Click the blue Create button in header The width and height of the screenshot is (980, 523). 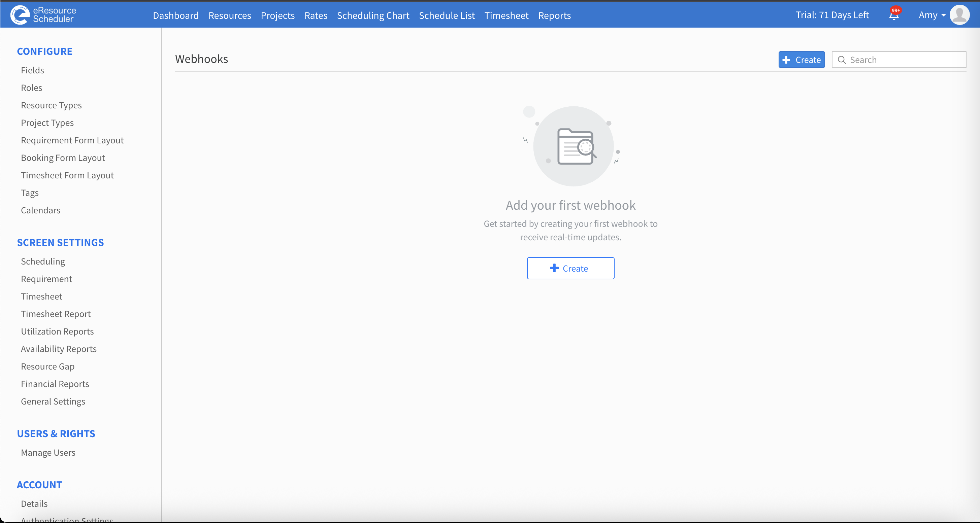(802, 60)
